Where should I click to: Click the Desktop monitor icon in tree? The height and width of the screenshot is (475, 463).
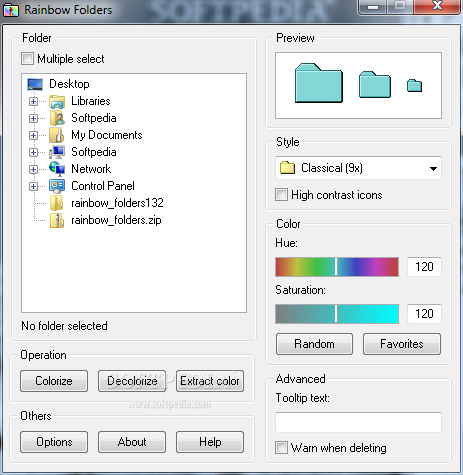pyautogui.click(x=35, y=84)
